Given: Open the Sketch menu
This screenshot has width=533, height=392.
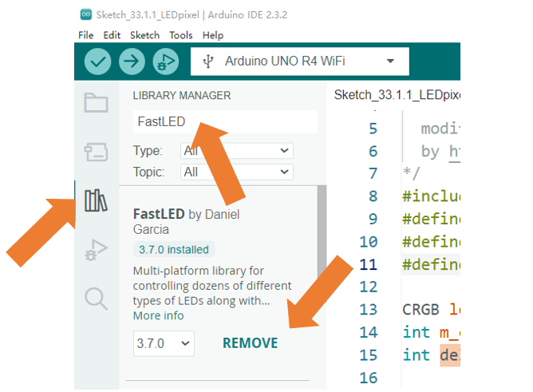Looking at the screenshot, I should point(144,35).
